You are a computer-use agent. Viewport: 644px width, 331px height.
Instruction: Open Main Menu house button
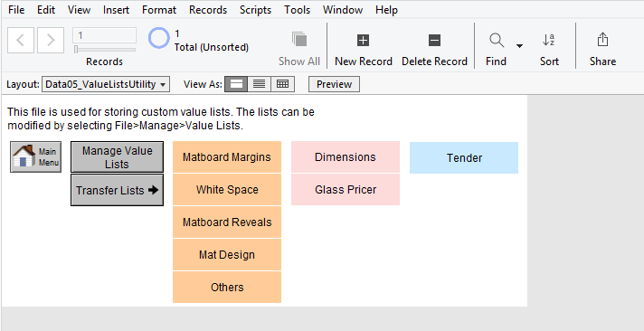(x=36, y=156)
